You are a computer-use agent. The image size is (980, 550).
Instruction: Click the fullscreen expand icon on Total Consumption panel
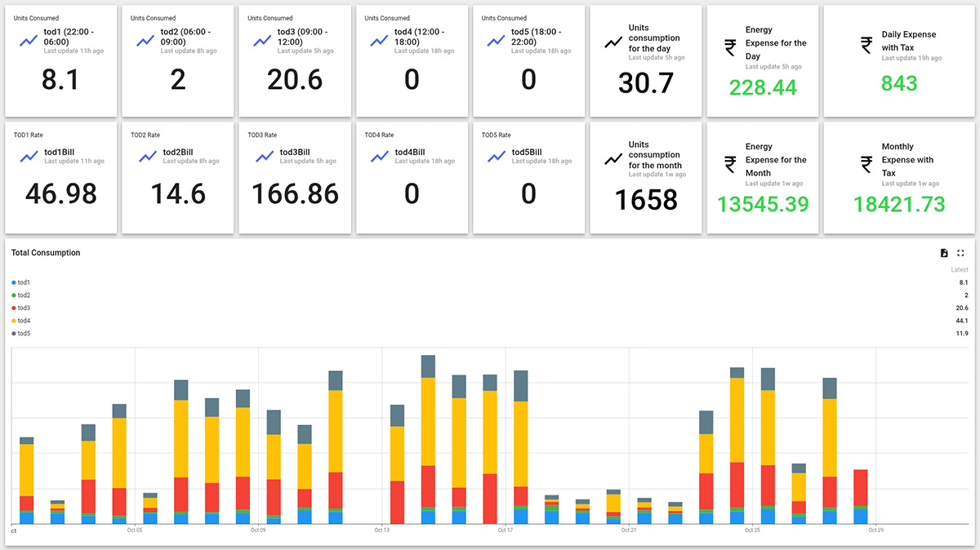[x=960, y=253]
